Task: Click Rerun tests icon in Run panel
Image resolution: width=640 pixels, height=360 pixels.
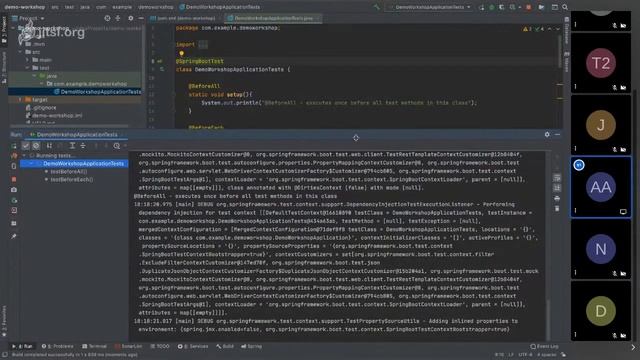Action: coord(14,146)
